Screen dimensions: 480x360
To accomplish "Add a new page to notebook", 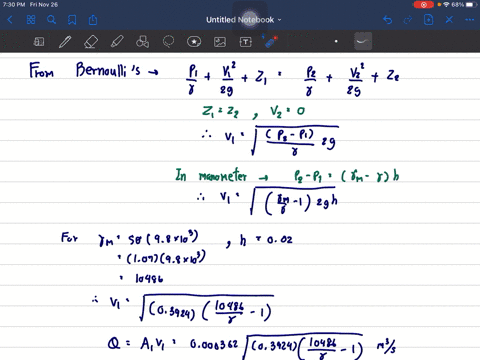I will point(428,20).
